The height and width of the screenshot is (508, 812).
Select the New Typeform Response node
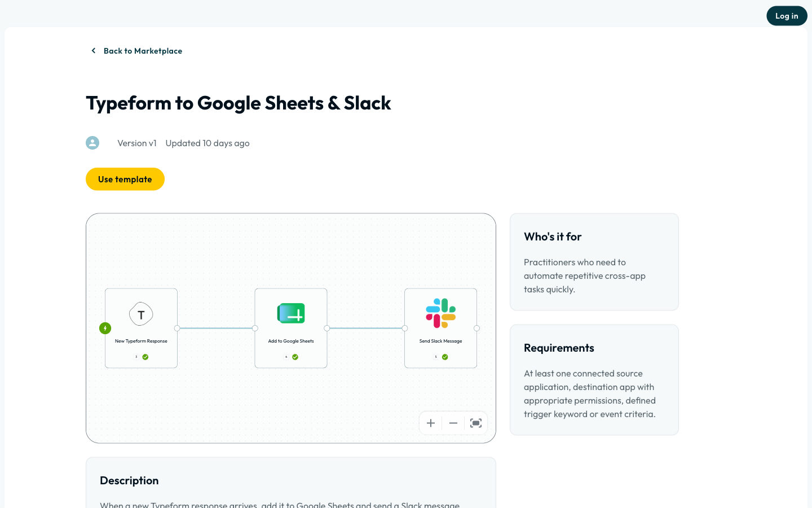point(141,328)
